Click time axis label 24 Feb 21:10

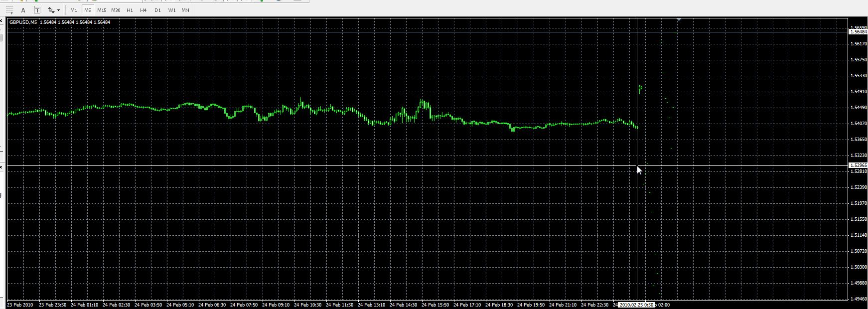(x=563, y=305)
